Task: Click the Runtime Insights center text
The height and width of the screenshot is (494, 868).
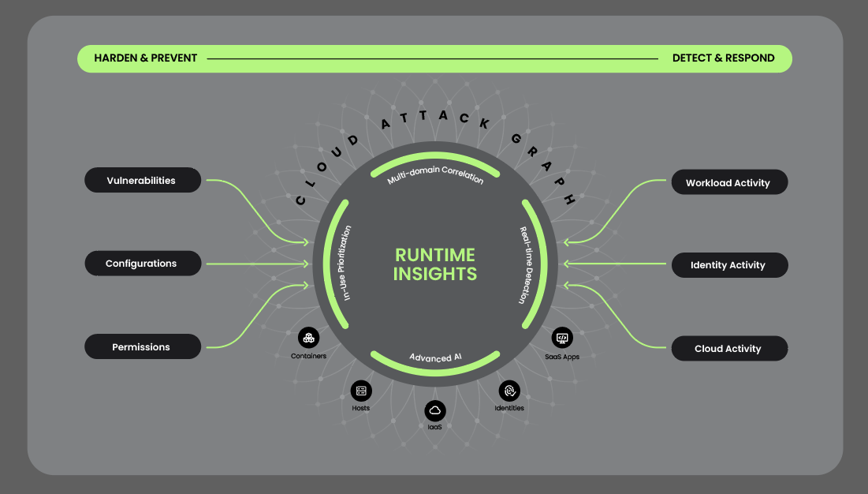Action: (435, 264)
